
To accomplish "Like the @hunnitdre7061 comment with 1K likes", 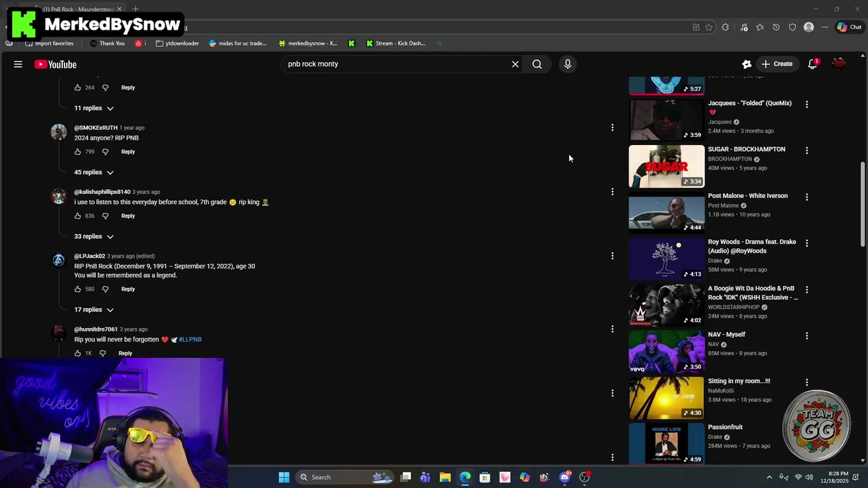I will click(78, 353).
